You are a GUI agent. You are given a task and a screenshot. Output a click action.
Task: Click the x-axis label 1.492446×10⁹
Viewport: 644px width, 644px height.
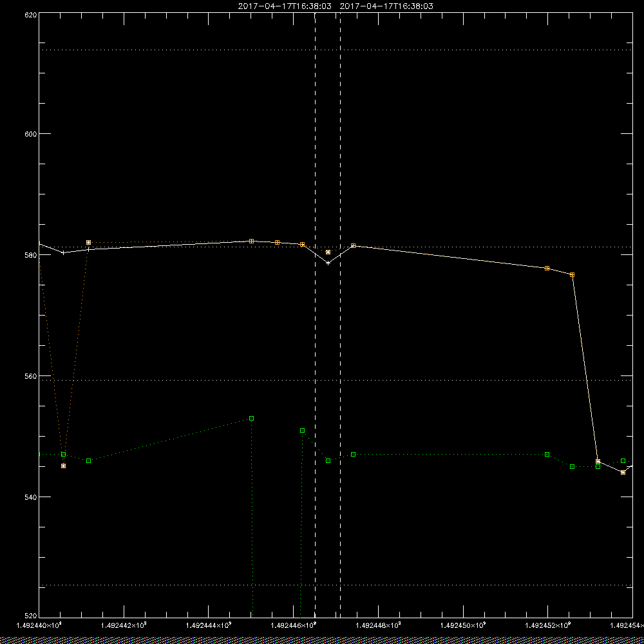(294, 625)
